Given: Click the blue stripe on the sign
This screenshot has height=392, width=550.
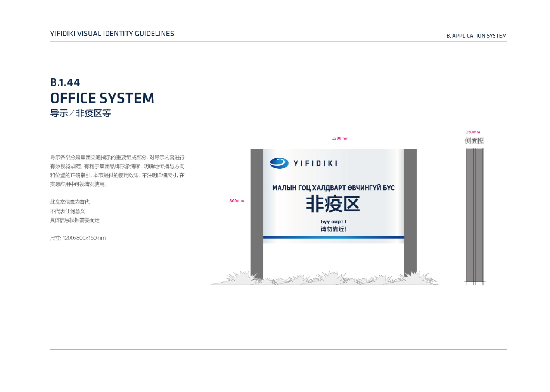Looking at the screenshot, I should click(x=333, y=237).
